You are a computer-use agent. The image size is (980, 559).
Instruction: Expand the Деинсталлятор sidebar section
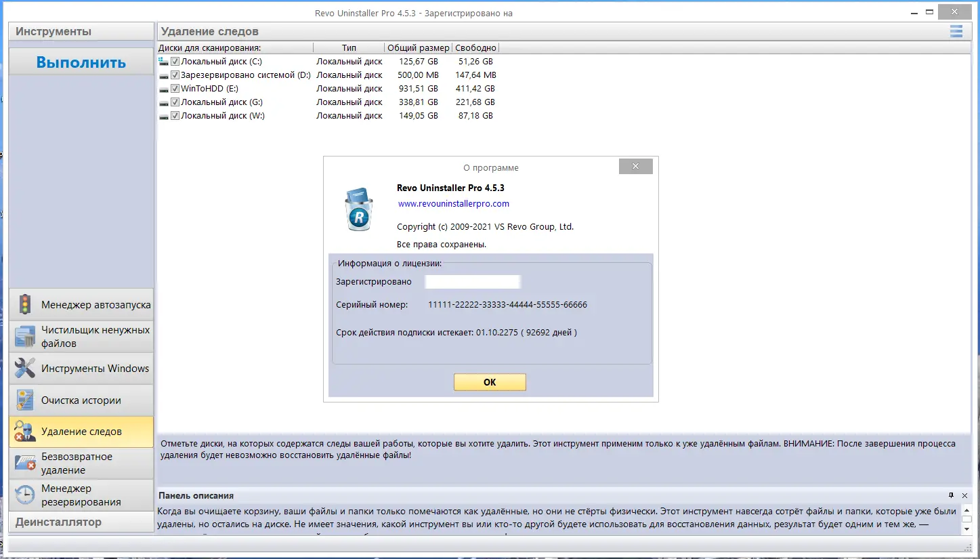coord(81,522)
